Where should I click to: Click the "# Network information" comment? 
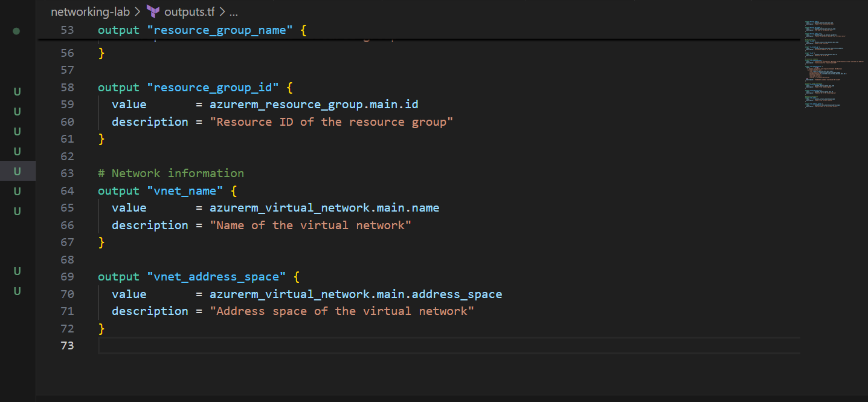171,173
